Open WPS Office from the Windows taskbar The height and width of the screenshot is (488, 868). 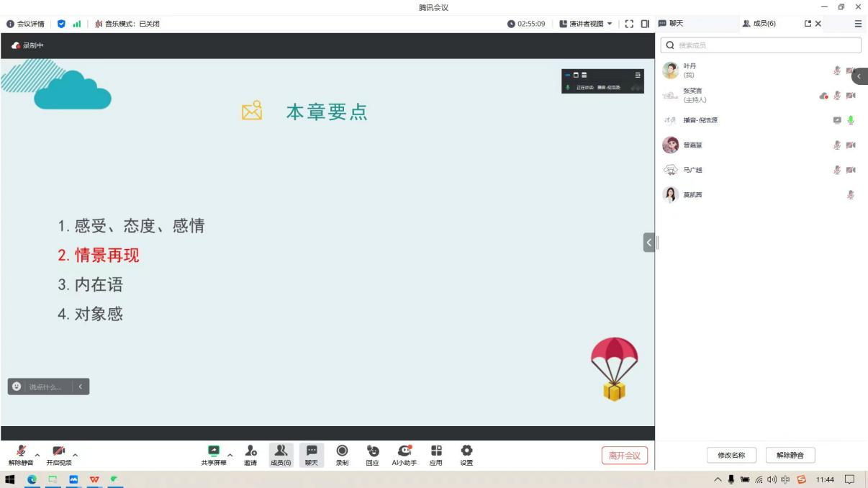pyautogui.click(x=94, y=479)
